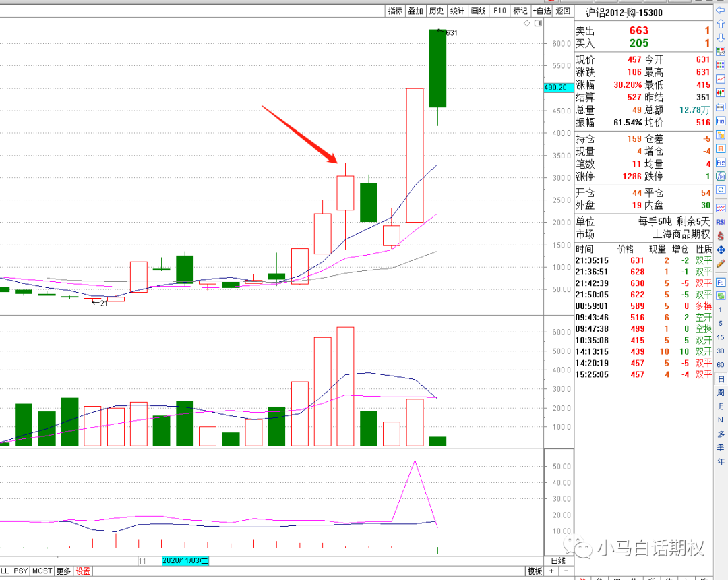
Task: Click the circle O icon in sidebar
Action: 721,190
